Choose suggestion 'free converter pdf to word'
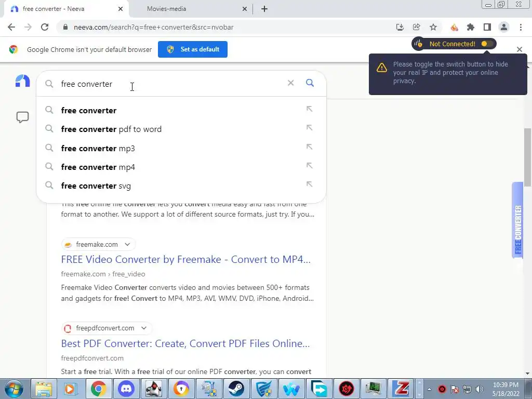The height and width of the screenshot is (399, 532). [181, 129]
